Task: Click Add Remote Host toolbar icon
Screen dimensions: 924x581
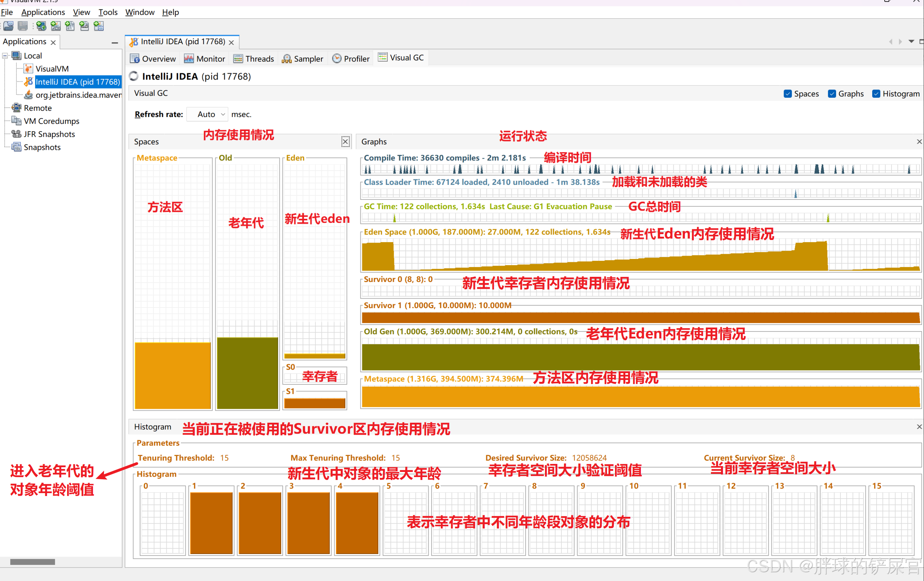Action: pos(42,26)
